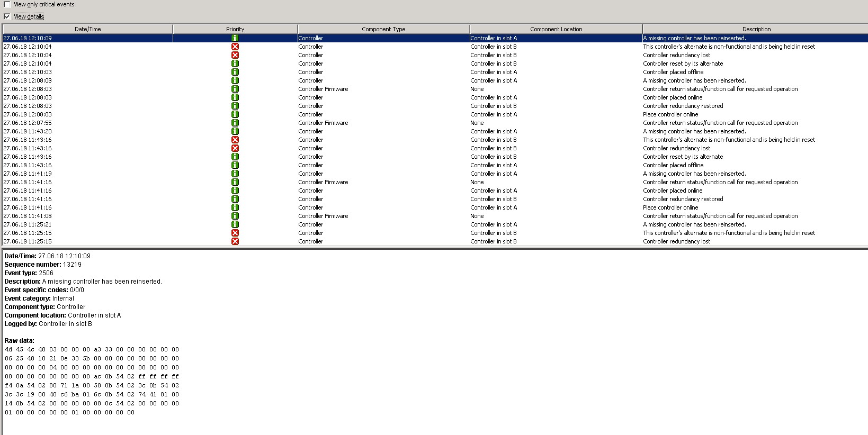Enable the View only critical events checkbox

point(7,4)
